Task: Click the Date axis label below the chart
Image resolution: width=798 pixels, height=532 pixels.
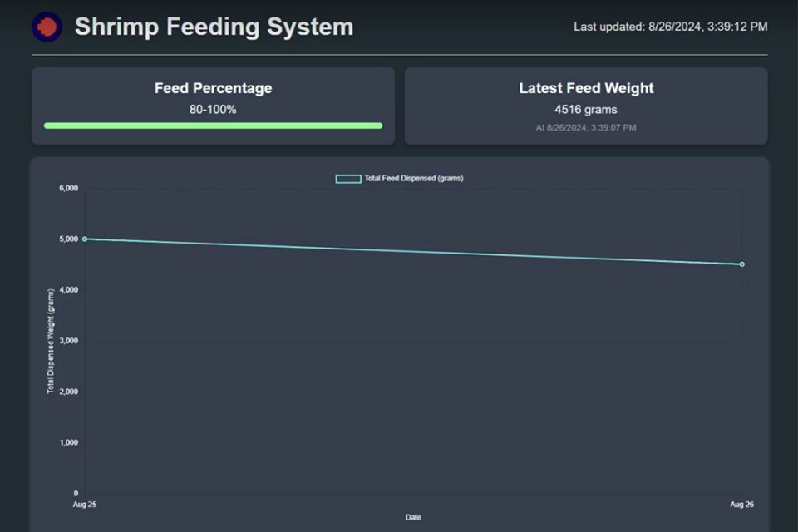Action: (x=413, y=516)
